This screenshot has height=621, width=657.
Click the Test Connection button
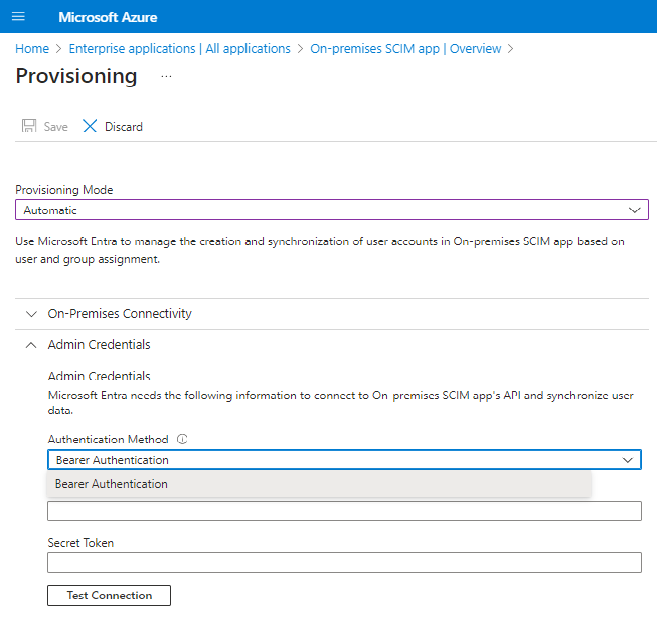click(x=109, y=595)
